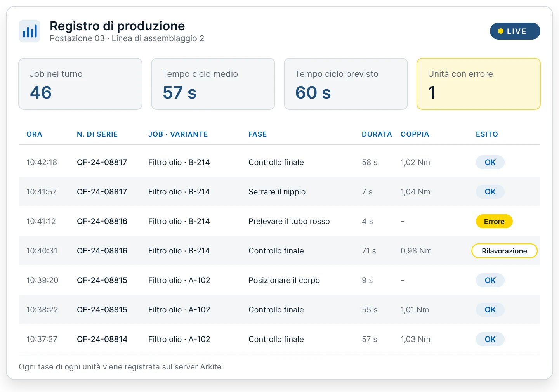Select the phase "Posizionare il corpo"
This screenshot has height=392, width=559.
click(284, 280)
